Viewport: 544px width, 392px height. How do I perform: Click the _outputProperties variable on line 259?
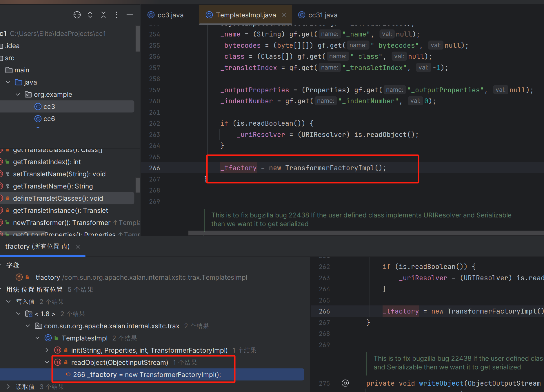255,90
